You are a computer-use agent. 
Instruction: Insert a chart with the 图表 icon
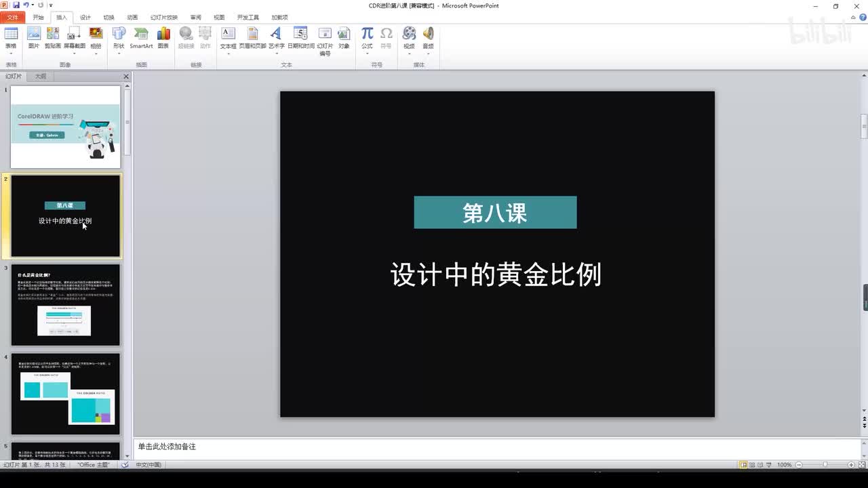pos(163,39)
